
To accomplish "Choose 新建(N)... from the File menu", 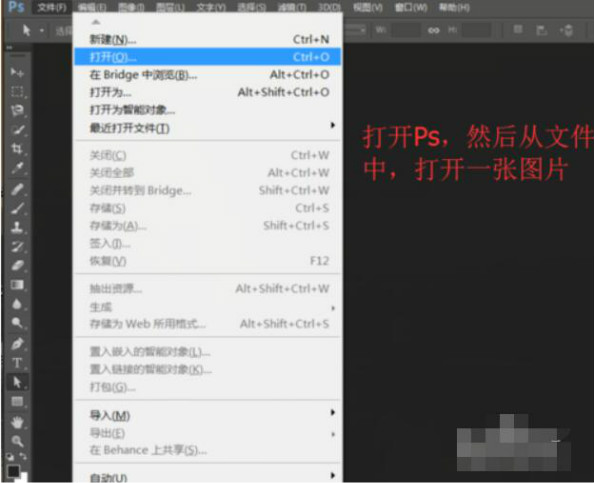I will (x=208, y=39).
